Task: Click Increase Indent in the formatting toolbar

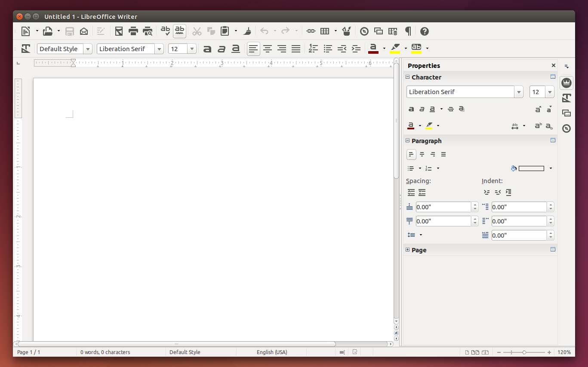Action: click(356, 49)
